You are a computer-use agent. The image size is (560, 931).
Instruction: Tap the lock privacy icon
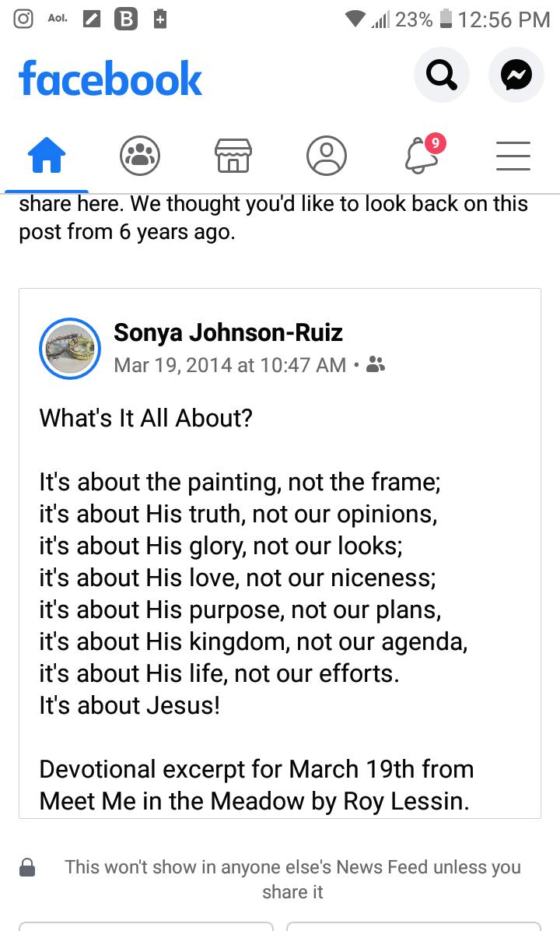[x=27, y=867]
